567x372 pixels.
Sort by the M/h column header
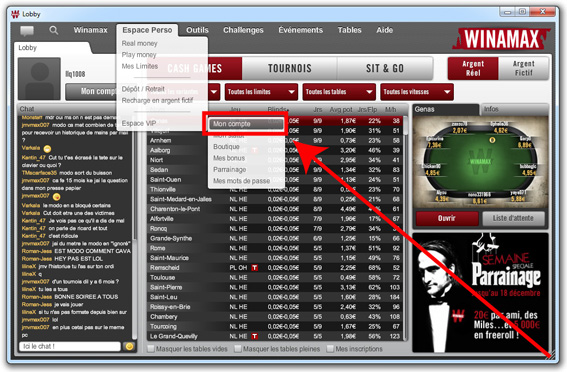click(x=391, y=110)
